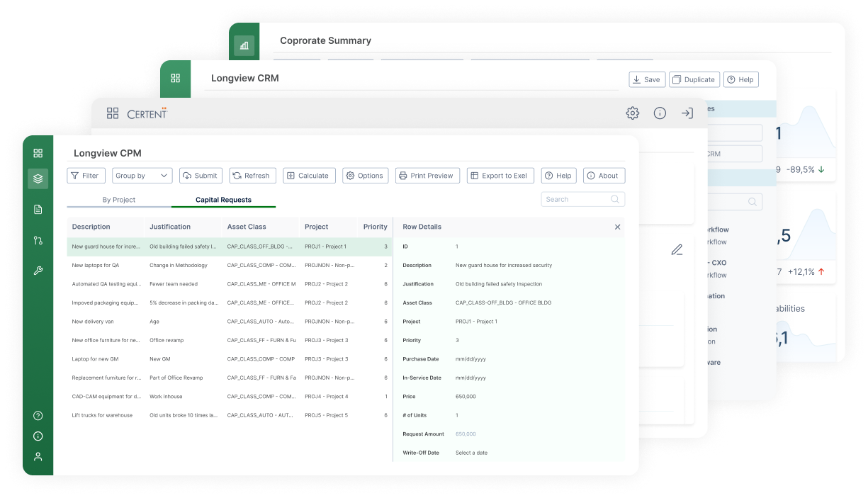The height and width of the screenshot is (498, 868).
Task: Close the Row Details panel
Action: tap(617, 227)
